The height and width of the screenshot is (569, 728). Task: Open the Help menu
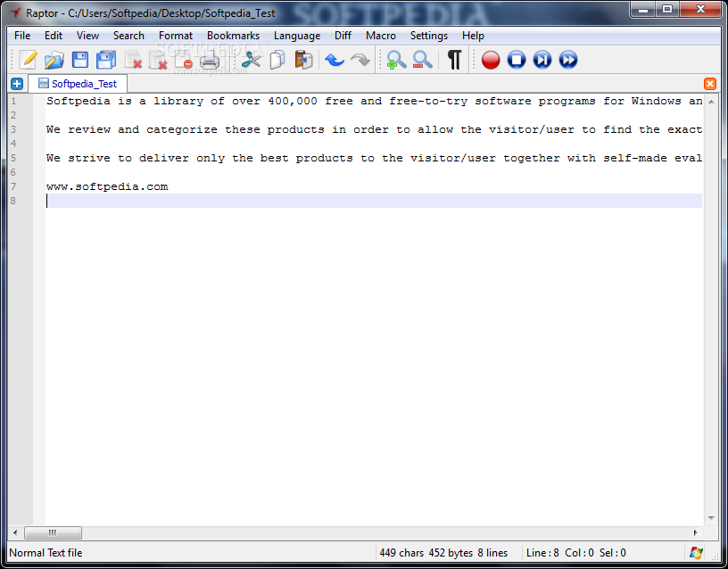coord(473,36)
